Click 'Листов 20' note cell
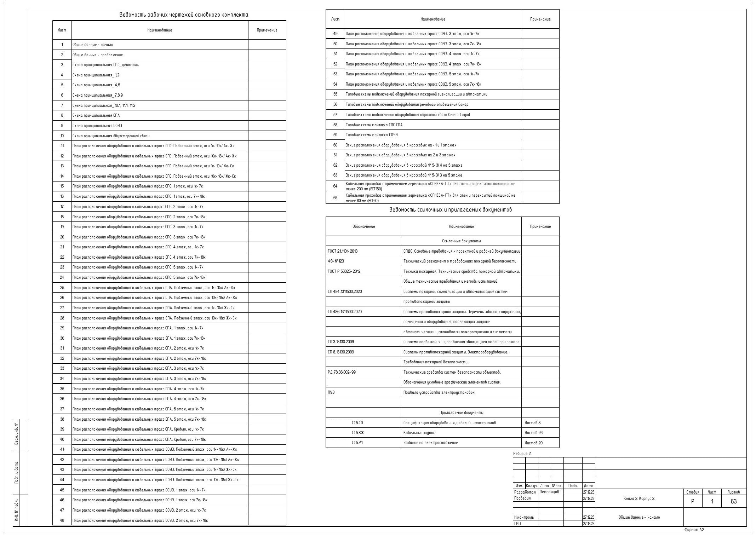Screen dimensions: 756x536 (540, 443)
